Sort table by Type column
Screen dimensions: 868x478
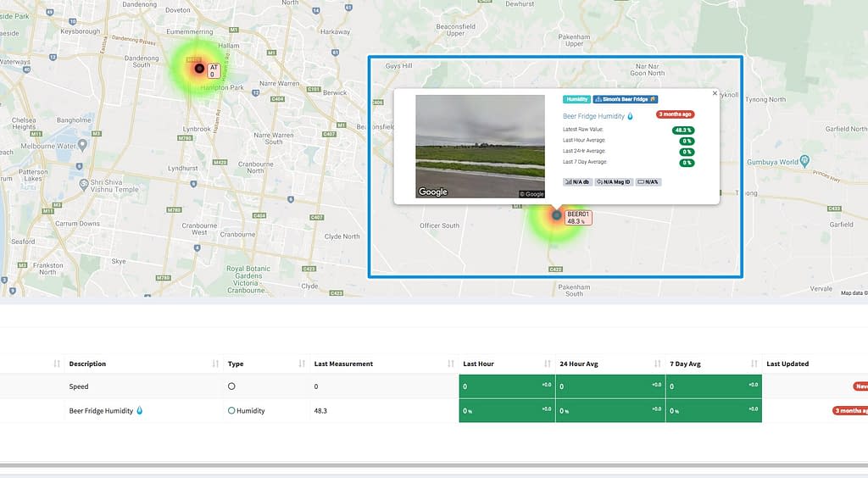[265, 364]
